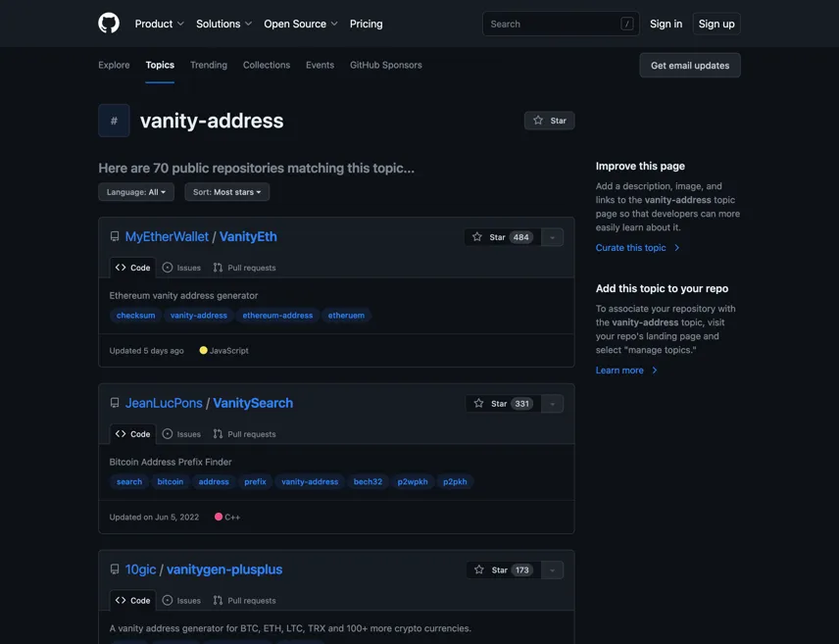This screenshot has height=644, width=839.
Task: Click the prefix topic tag
Action: coord(255,482)
